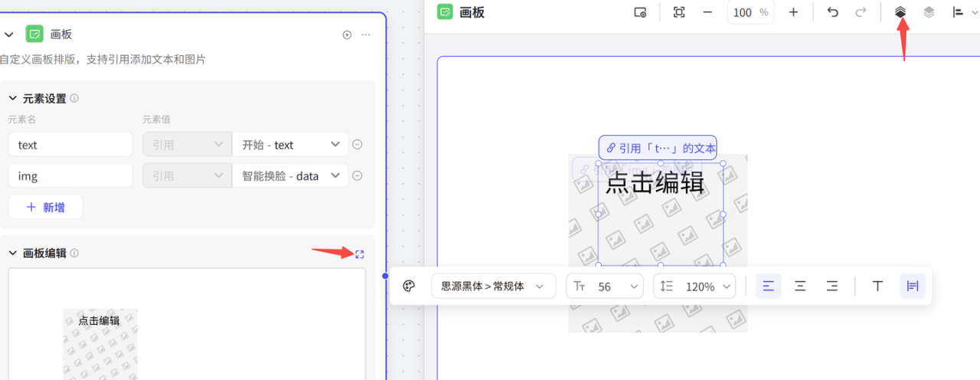This screenshot has width=980, height=380.
Task: Collapse the 元素设置 section
Action: click(x=12, y=99)
